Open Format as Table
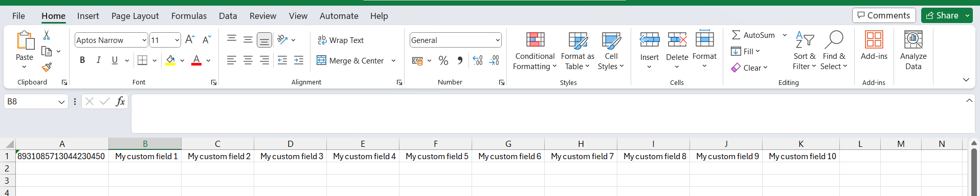Screen dimensions: 980x196 [x=577, y=51]
